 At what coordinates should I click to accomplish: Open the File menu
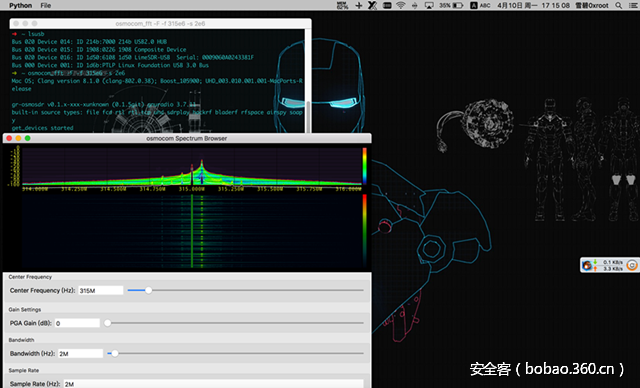46,5
